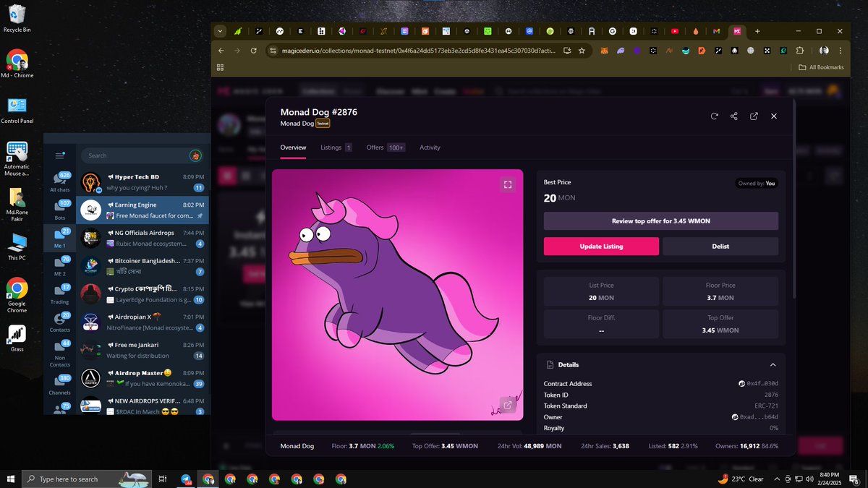Open the Listings tab
Image resolution: width=868 pixels, height=488 pixels.
(336, 147)
